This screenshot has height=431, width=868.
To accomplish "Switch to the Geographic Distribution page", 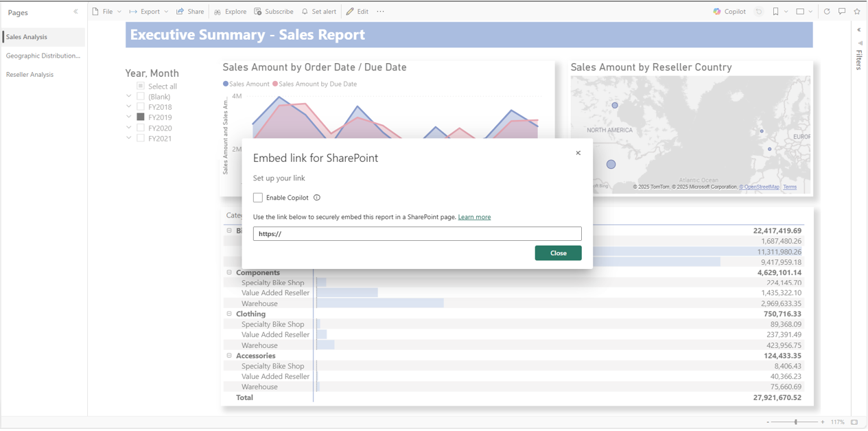I will [x=43, y=56].
